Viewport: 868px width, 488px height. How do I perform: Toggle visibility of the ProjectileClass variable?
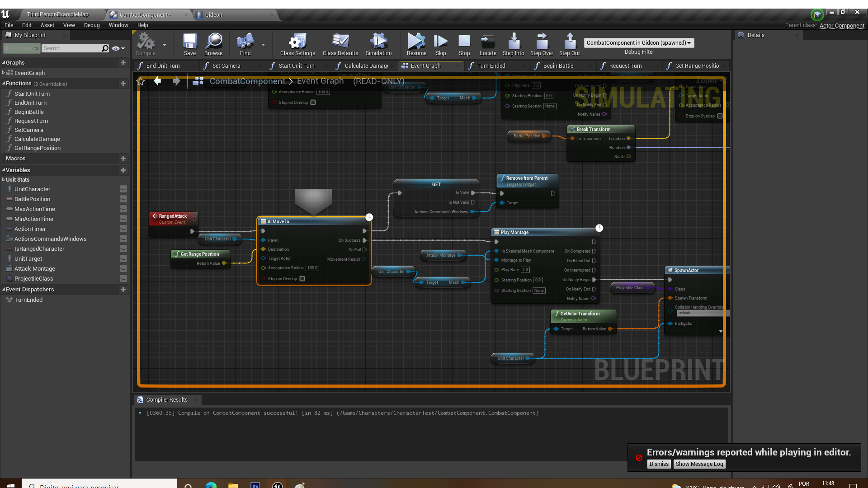(x=123, y=279)
